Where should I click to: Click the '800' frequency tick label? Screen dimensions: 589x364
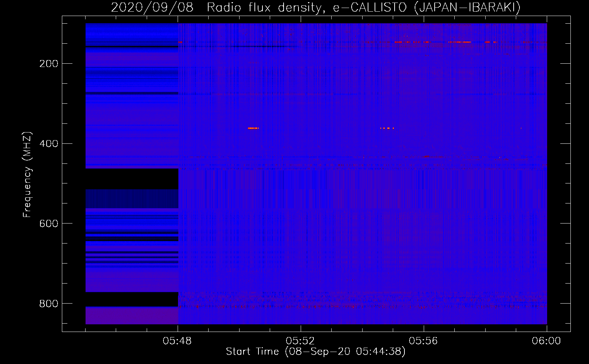pos(49,304)
